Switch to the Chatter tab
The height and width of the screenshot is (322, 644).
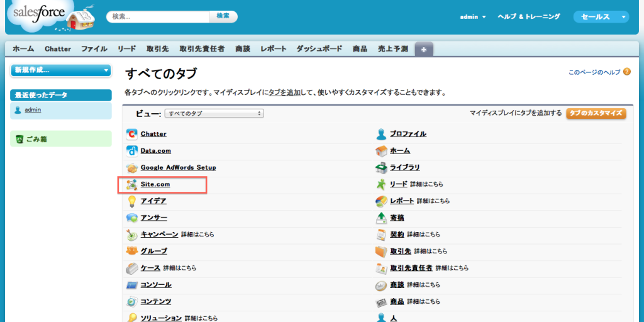tap(58, 49)
